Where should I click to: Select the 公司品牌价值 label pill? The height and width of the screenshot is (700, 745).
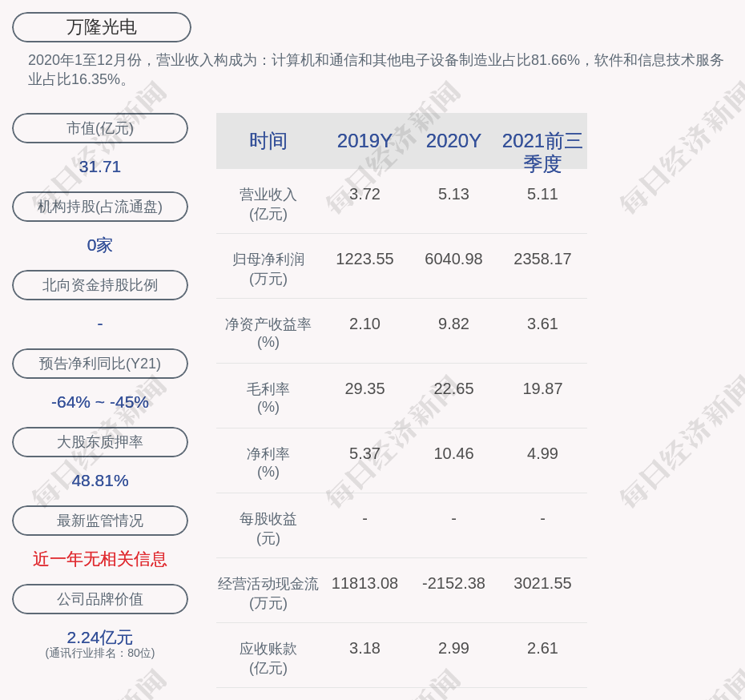100,599
